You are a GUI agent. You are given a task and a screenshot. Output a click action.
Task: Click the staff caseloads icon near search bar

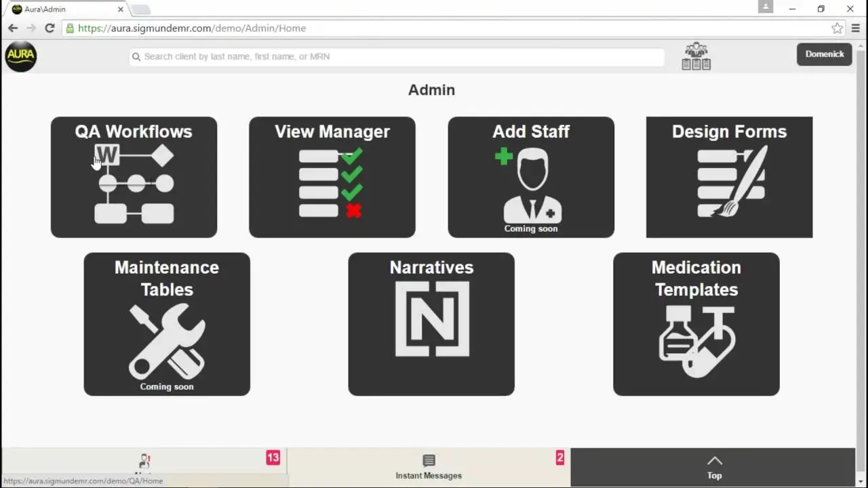[x=696, y=56]
